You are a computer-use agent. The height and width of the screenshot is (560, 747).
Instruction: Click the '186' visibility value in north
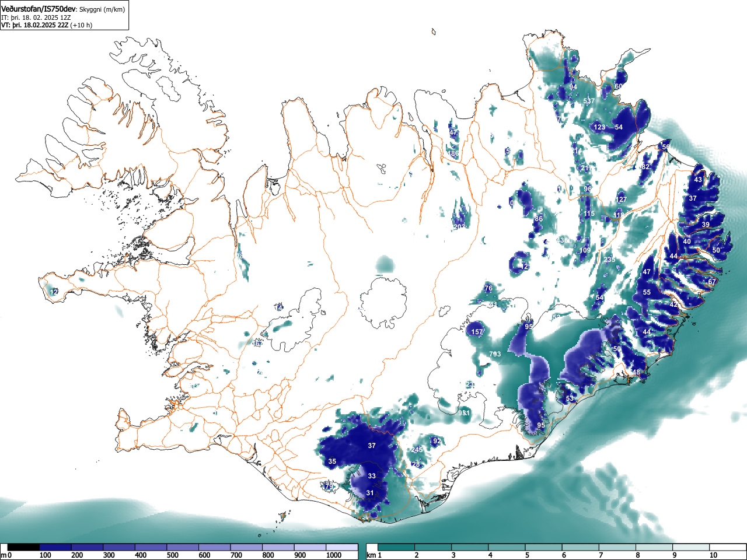(453, 153)
